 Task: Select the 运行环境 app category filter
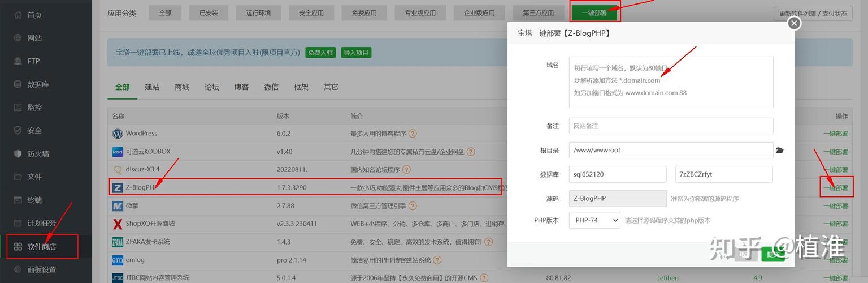click(259, 12)
